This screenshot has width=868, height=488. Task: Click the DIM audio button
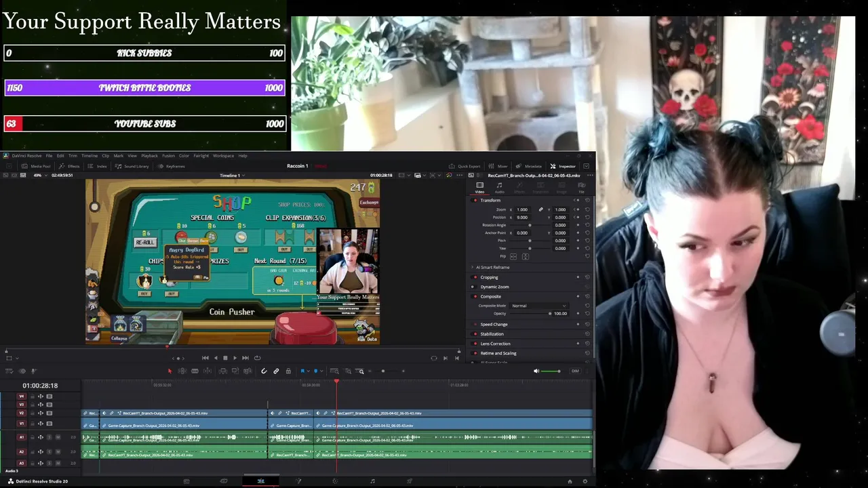(x=575, y=371)
